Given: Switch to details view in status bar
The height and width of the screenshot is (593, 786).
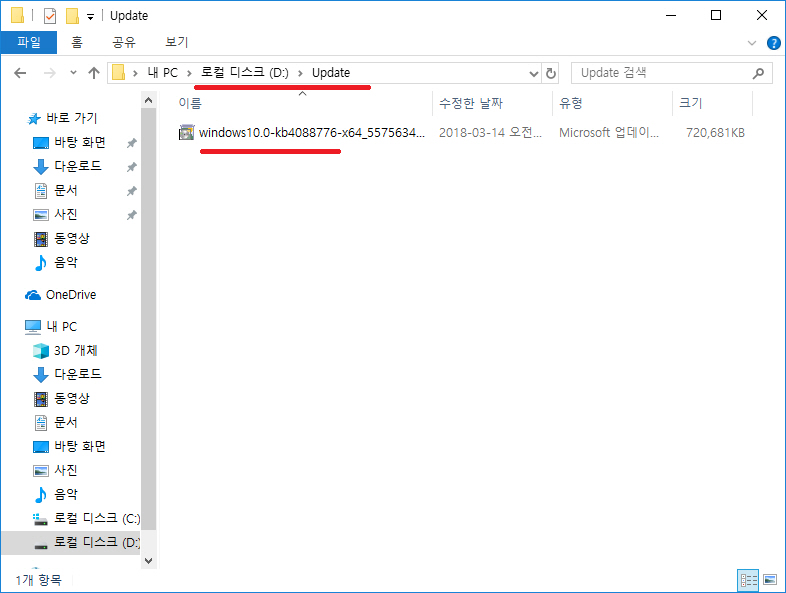Looking at the screenshot, I should (x=748, y=580).
